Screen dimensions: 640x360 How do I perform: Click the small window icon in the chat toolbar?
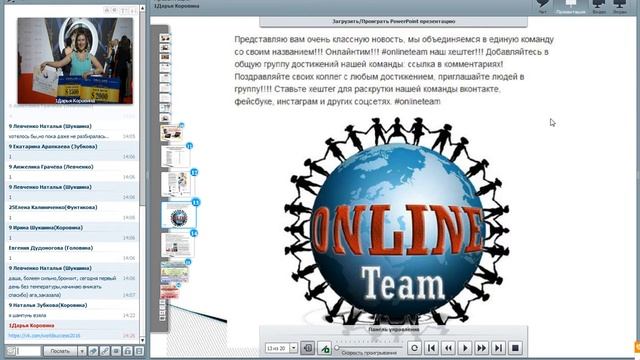(x=116, y=351)
